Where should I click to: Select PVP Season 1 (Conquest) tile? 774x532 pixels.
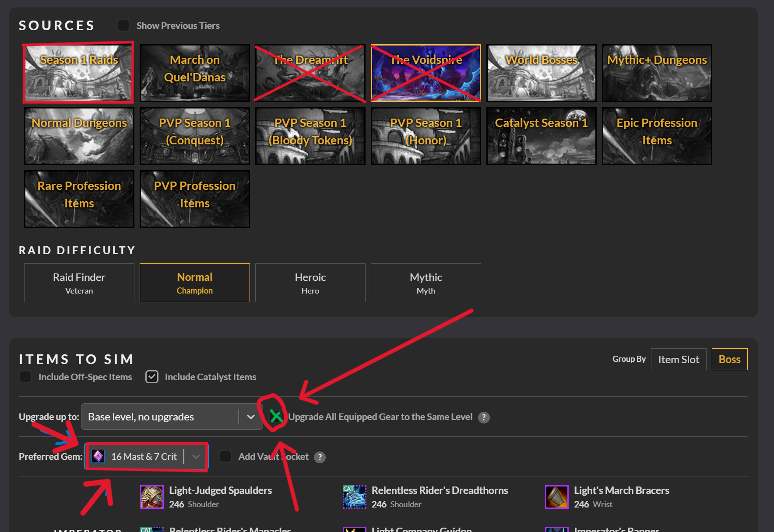[x=195, y=136]
